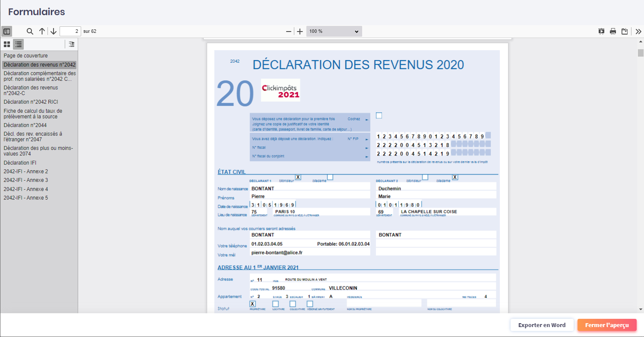Go to the previous page with up arrow
Viewport: 644px width, 337px height.
click(x=41, y=31)
